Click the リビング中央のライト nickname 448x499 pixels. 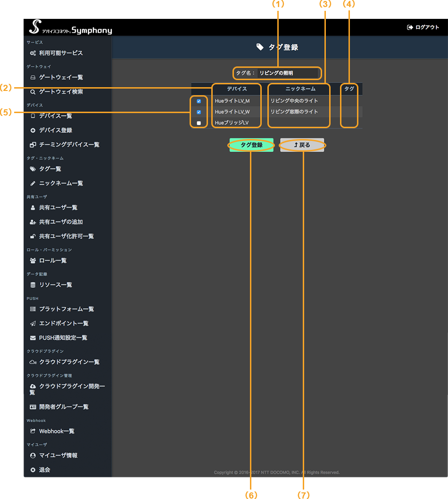[294, 101]
